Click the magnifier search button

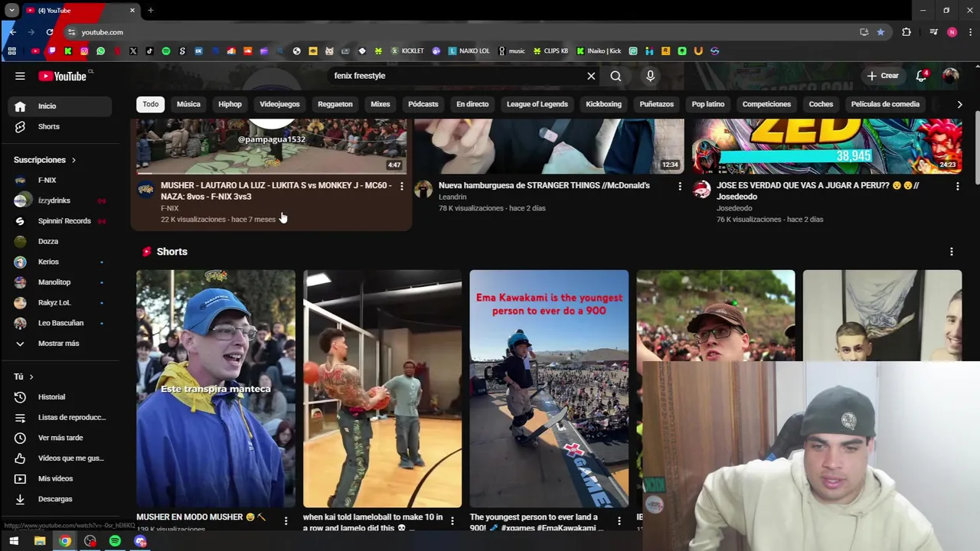coord(616,76)
